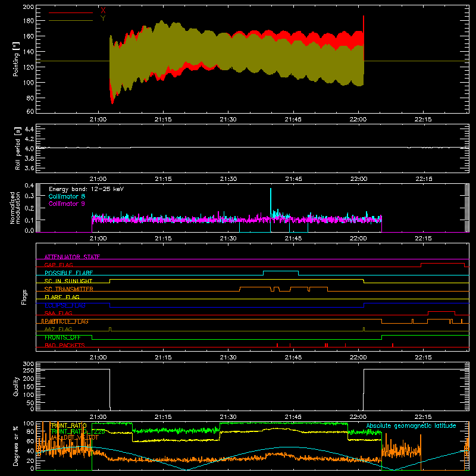Click the red X legend label
476x476 pixels.
[103, 11]
